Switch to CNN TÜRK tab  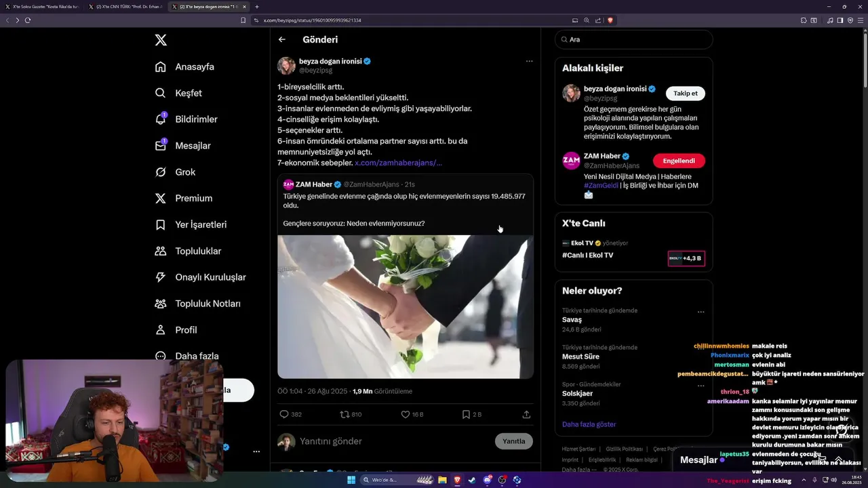click(126, 7)
